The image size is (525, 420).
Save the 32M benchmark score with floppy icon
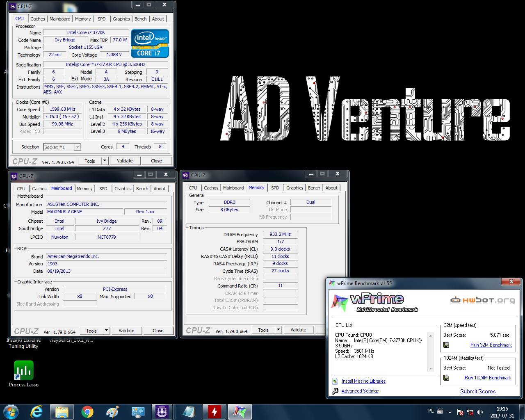446,345
